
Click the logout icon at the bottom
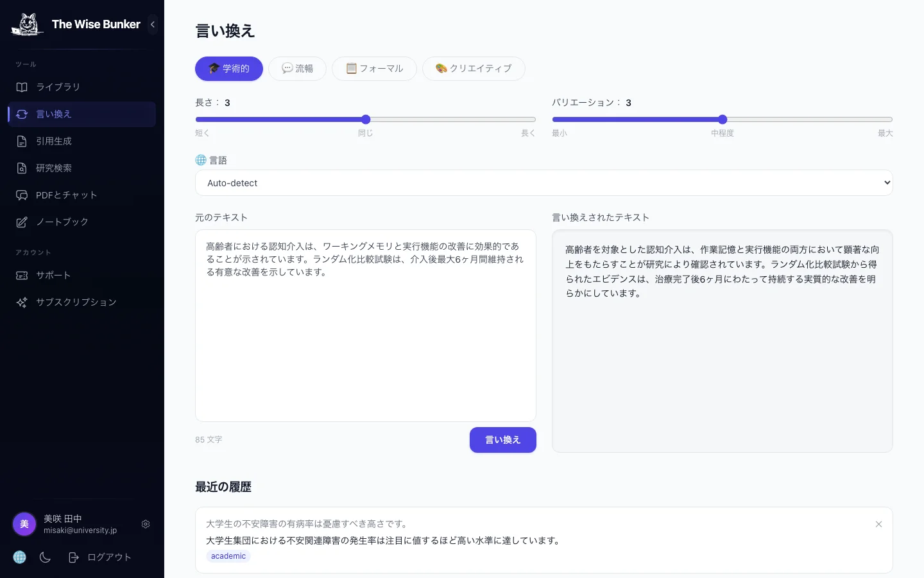click(x=74, y=557)
